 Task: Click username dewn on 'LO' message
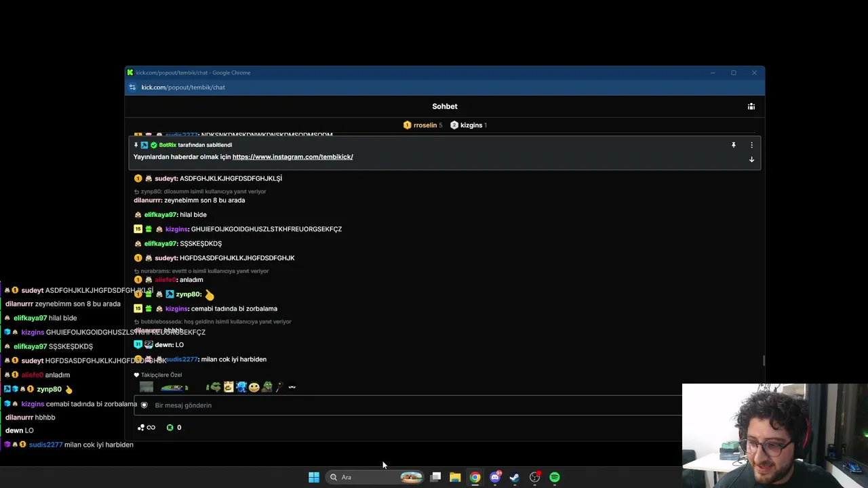click(x=164, y=345)
